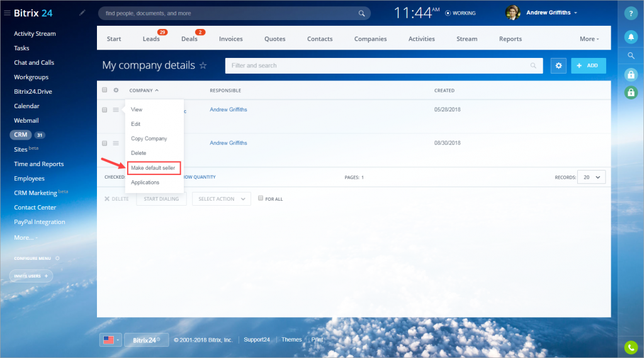The image size is (644, 358).
Task: Open the row actions menu for the 08/30/2018 company
Action: pyautogui.click(x=116, y=143)
